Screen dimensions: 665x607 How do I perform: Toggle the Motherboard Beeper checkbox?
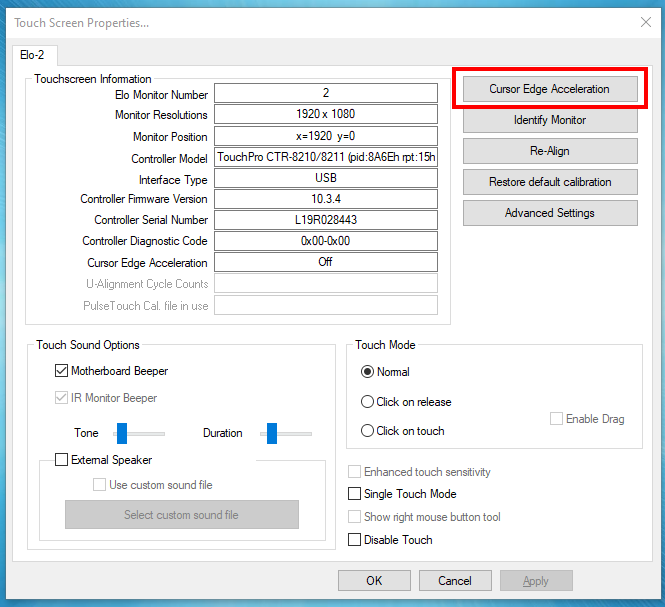pos(61,371)
